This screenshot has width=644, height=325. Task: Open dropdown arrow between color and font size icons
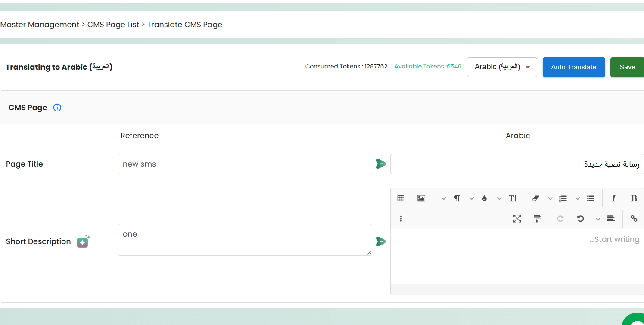coord(499,198)
